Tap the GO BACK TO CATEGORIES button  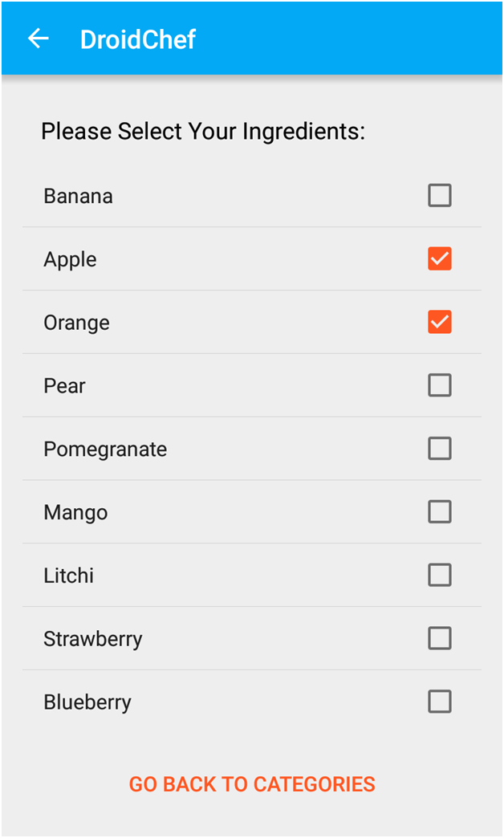click(x=251, y=783)
